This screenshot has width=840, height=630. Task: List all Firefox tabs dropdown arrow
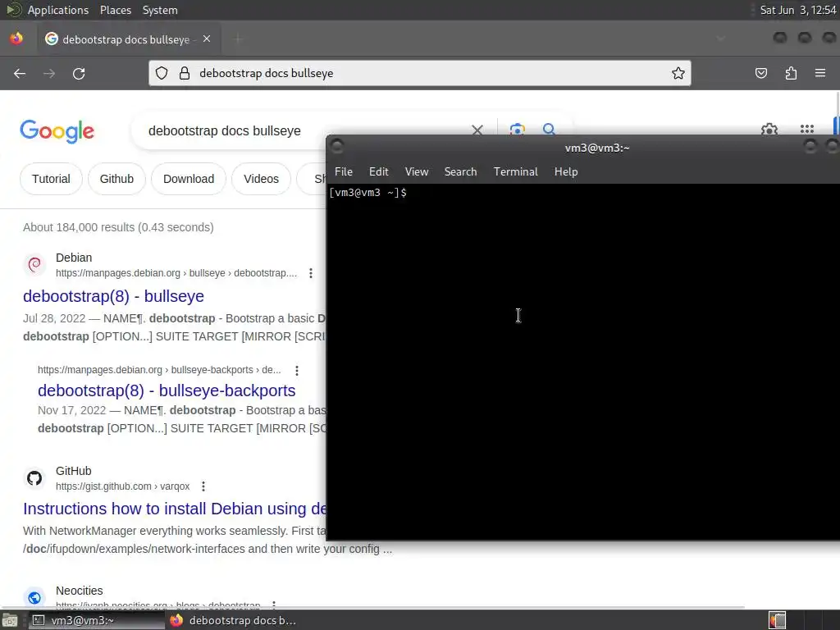tap(720, 39)
